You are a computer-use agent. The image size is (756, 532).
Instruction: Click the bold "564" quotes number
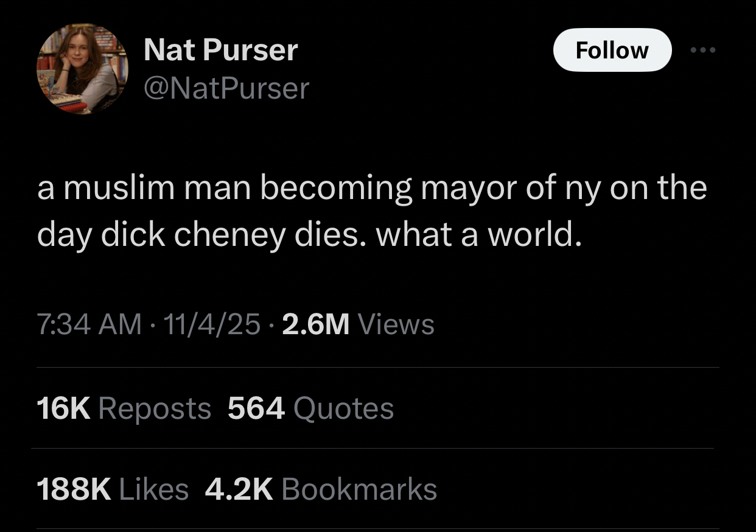click(x=256, y=408)
